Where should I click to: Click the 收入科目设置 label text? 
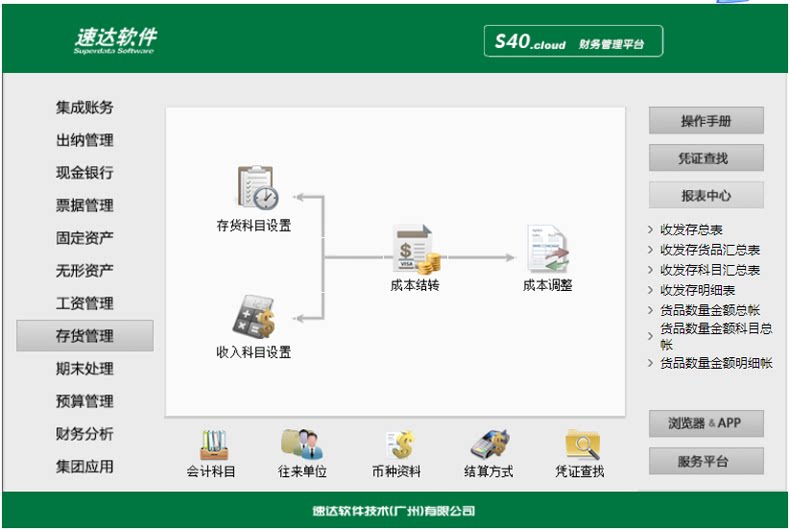point(254,352)
